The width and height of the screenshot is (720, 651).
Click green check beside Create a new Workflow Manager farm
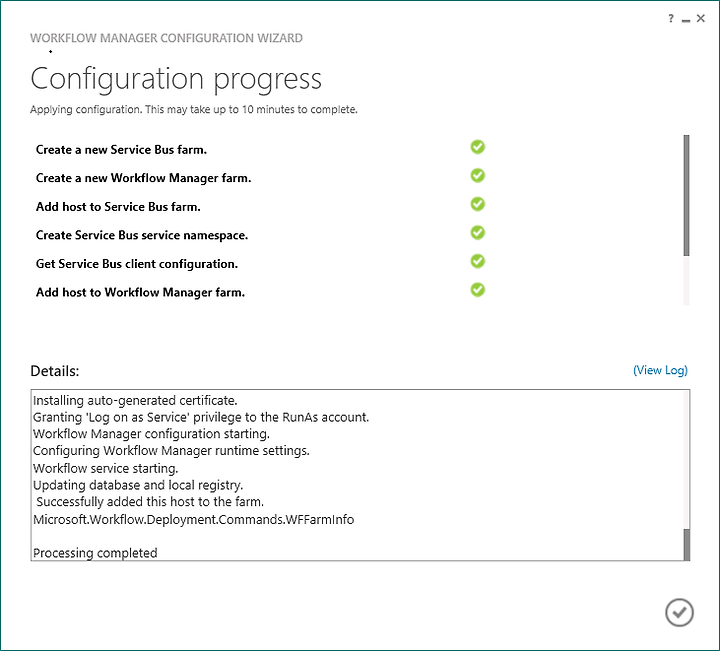pyautogui.click(x=478, y=176)
